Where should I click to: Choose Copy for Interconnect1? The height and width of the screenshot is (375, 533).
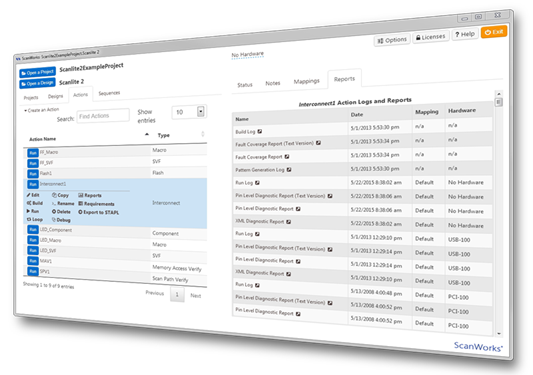tap(61, 195)
